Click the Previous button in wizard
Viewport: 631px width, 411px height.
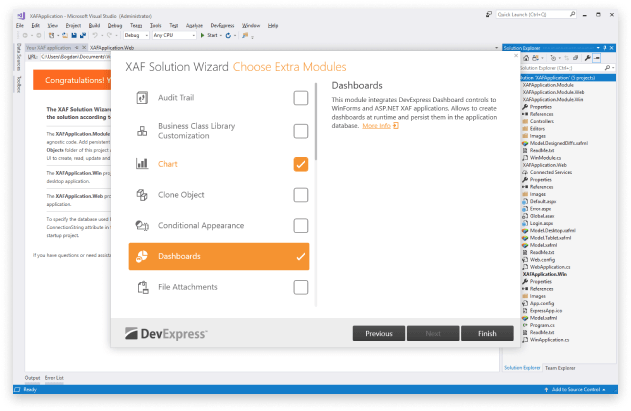click(379, 333)
